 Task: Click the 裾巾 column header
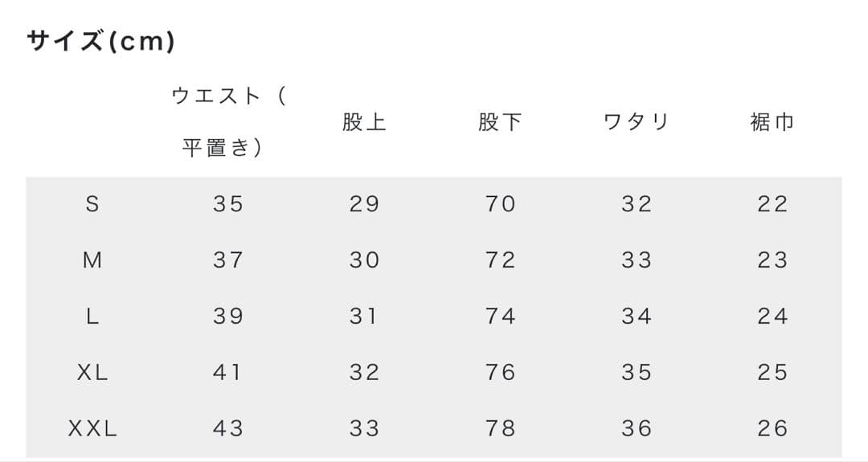point(772,122)
